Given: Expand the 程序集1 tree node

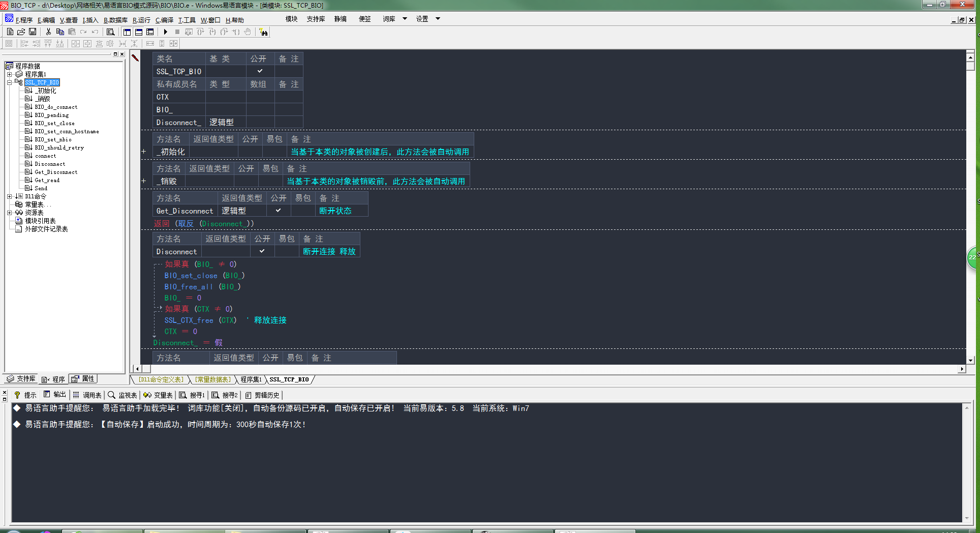Looking at the screenshot, I should [9, 74].
